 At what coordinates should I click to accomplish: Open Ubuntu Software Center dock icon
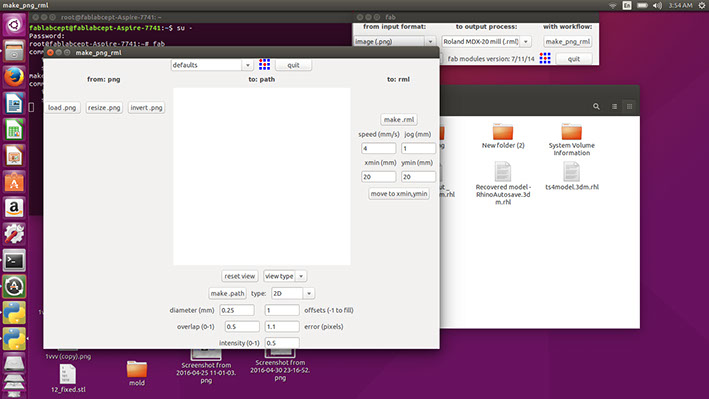pyautogui.click(x=14, y=182)
